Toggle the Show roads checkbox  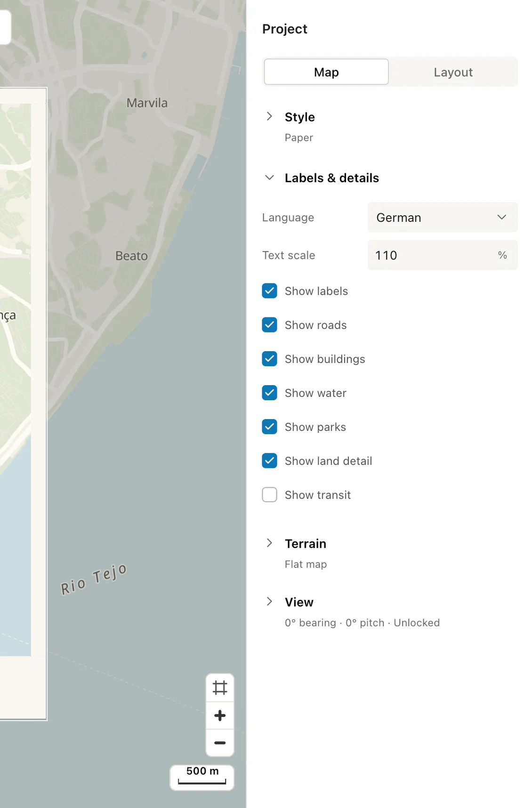(x=269, y=325)
